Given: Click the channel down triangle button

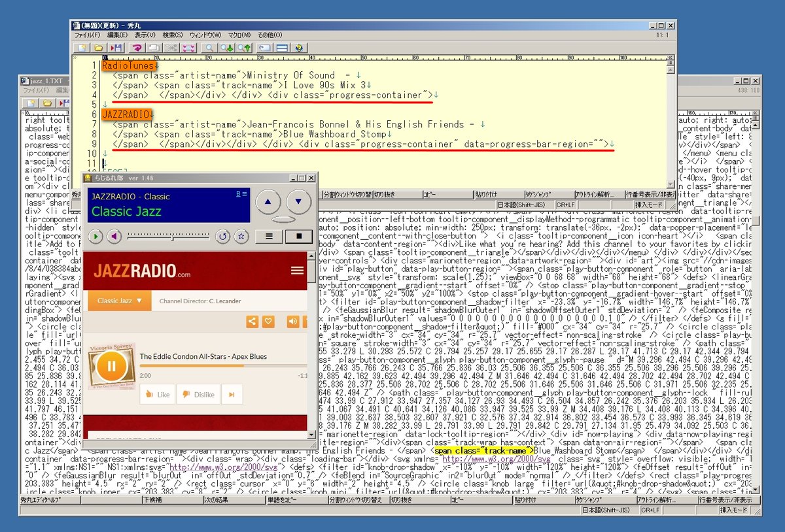Looking at the screenshot, I should click(298, 201).
